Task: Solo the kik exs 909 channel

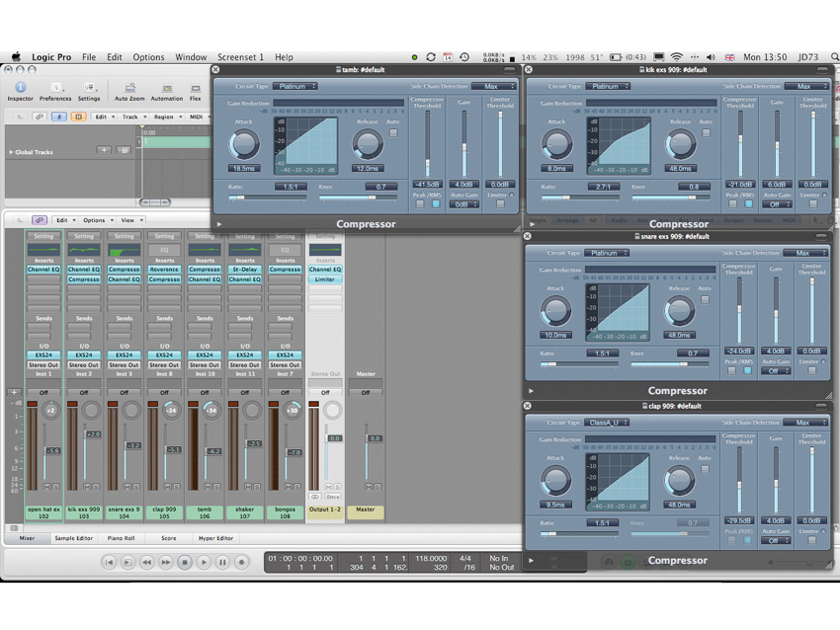Action: click(96, 487)
